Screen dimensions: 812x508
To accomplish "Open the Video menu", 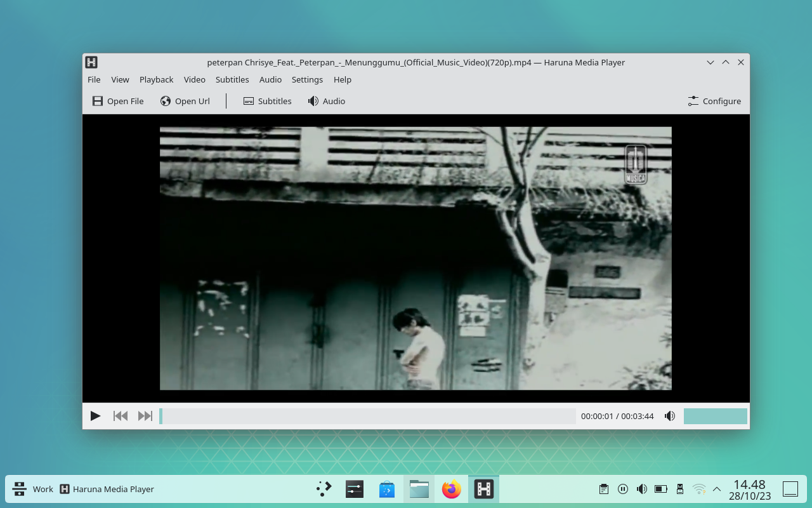I will [x=194, y=79].
